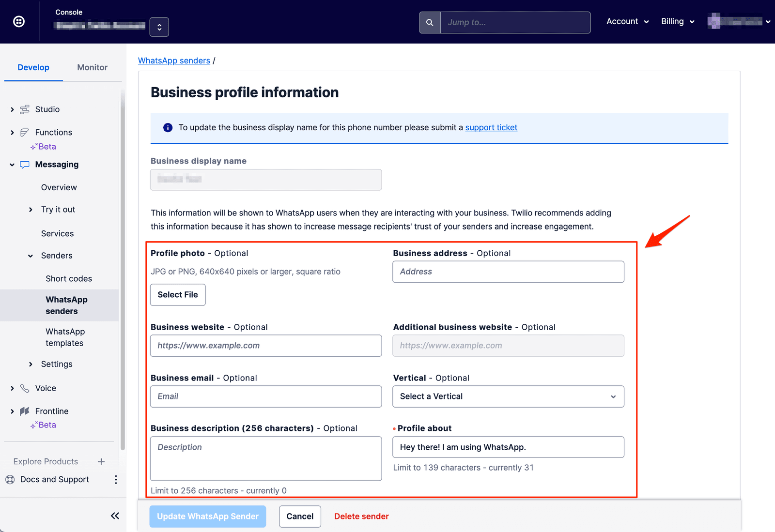Open the support ticket link
This screenshot has height=532, width=775.
click(x=491, y=127)
